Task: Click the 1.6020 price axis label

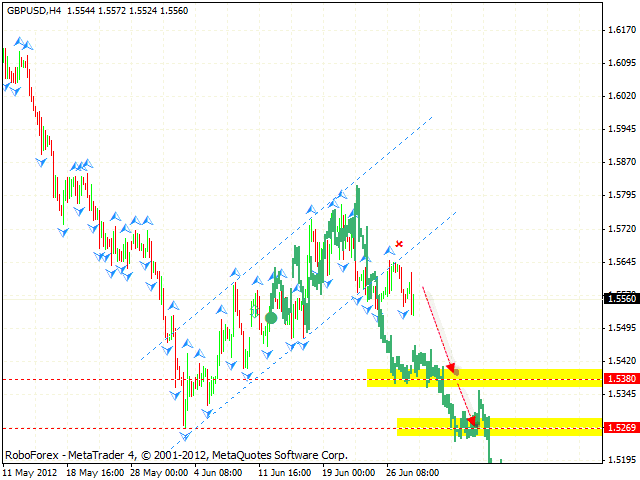Action: pyautogui.click(x=622, y=96)
